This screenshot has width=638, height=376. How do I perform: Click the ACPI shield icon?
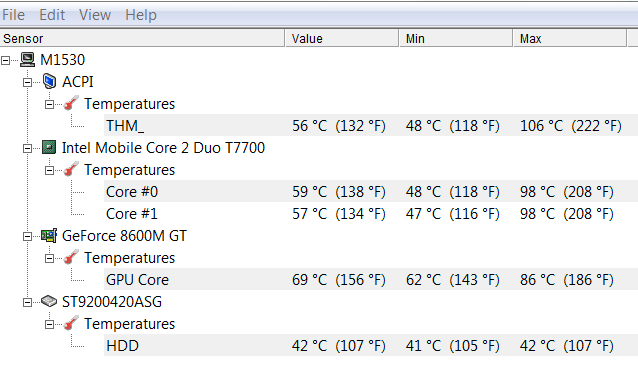click(x=49, y=81)
